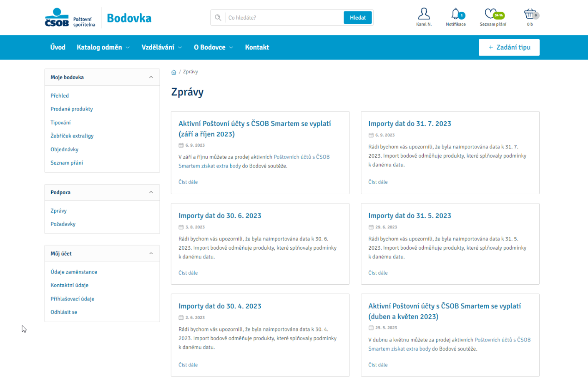
Task: Click the date '3. 8. 2023'
Action: [x=195, y=227]
